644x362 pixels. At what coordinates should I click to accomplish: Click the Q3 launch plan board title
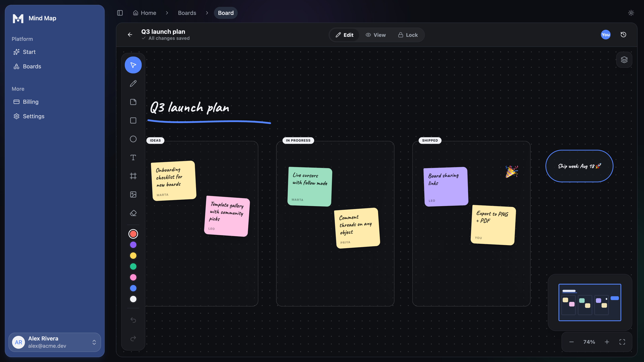163,32
